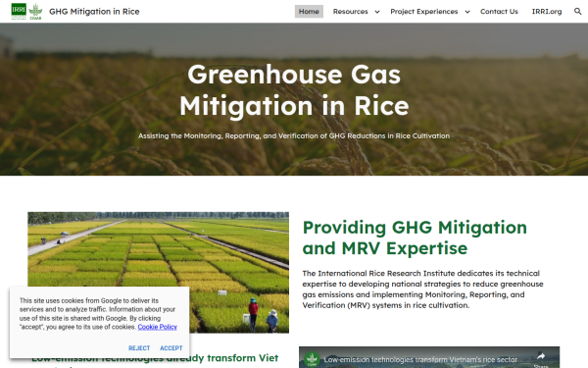Open the Contact Us page
The height and width of the screenshot is (368, 588).
tap(499, 11)
